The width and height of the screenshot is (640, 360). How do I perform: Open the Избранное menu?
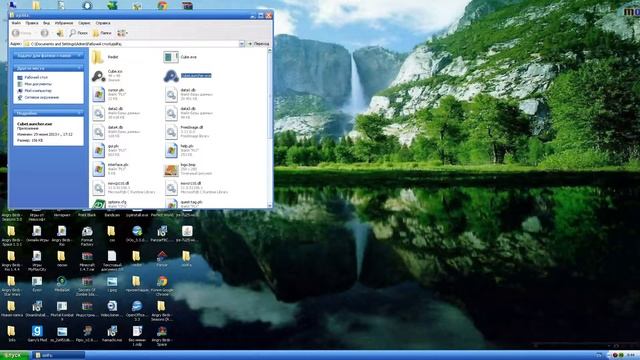(x=64, y=23)
